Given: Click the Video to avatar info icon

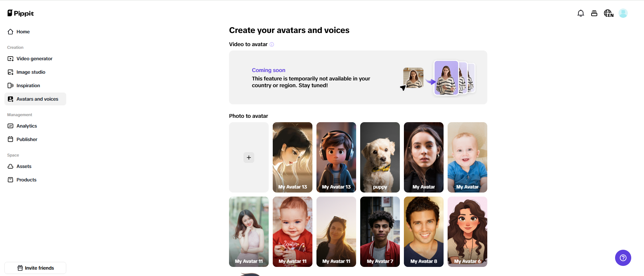Looking at the screenshot, I should click(x=272, y=44).
